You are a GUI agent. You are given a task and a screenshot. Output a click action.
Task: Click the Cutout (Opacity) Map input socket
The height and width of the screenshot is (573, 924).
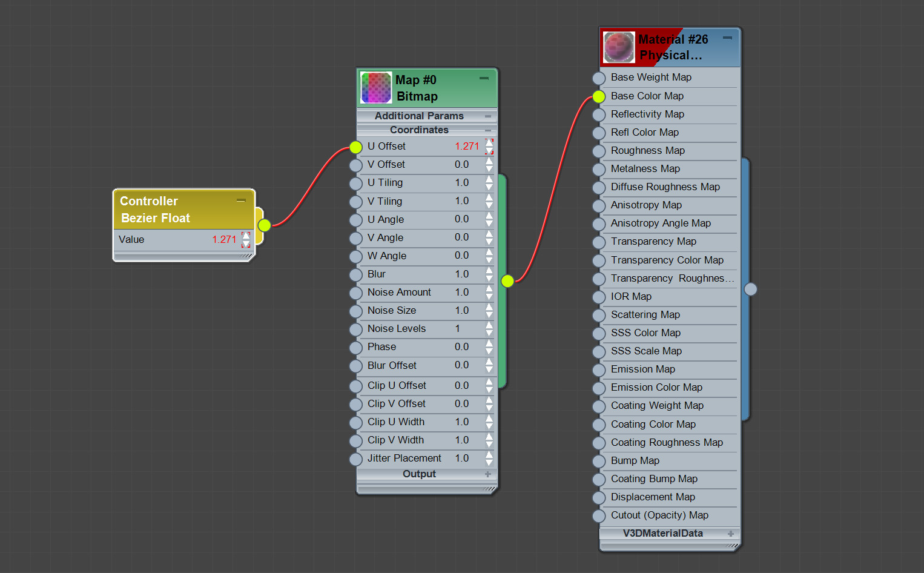[599, 515]
